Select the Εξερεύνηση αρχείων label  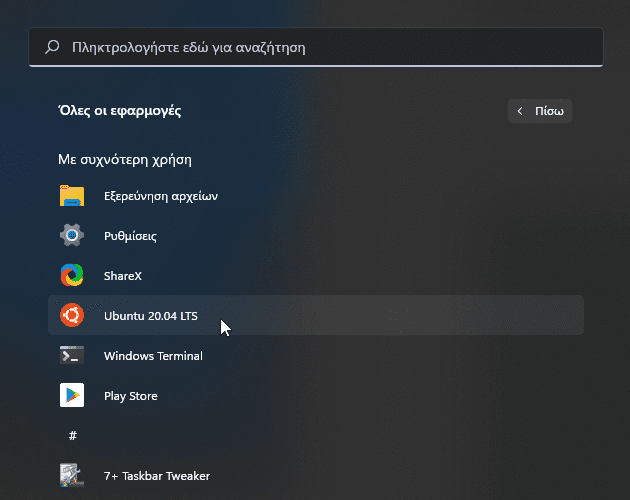tap(161, 196)
